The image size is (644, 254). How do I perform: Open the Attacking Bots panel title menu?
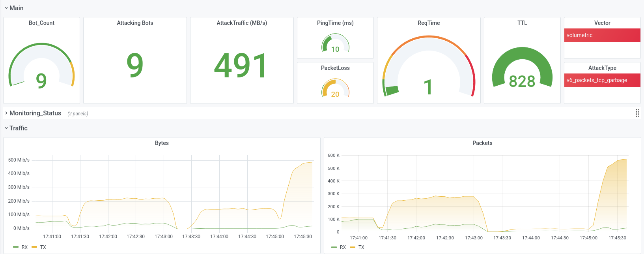tap(135, 23)
